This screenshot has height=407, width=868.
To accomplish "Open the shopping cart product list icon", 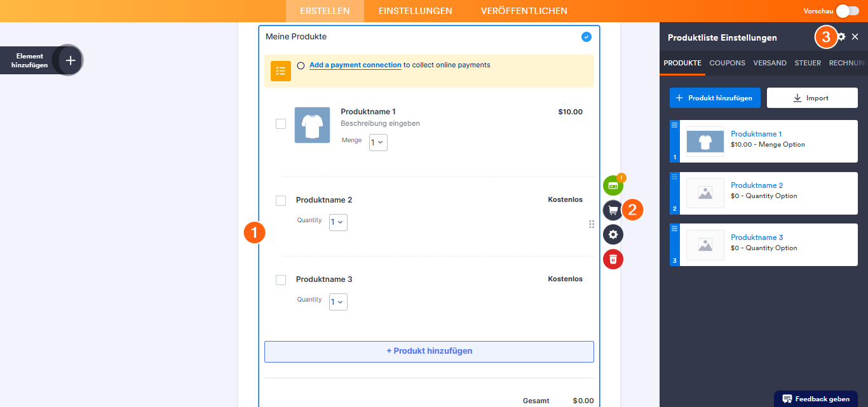I will tap(613, 210).
